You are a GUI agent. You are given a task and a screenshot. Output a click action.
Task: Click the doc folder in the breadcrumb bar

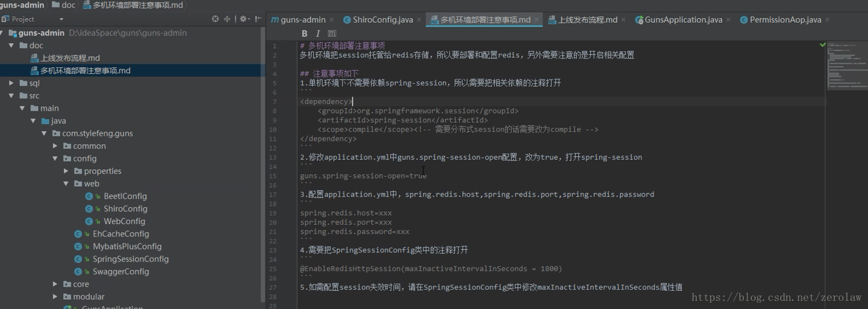63,5
